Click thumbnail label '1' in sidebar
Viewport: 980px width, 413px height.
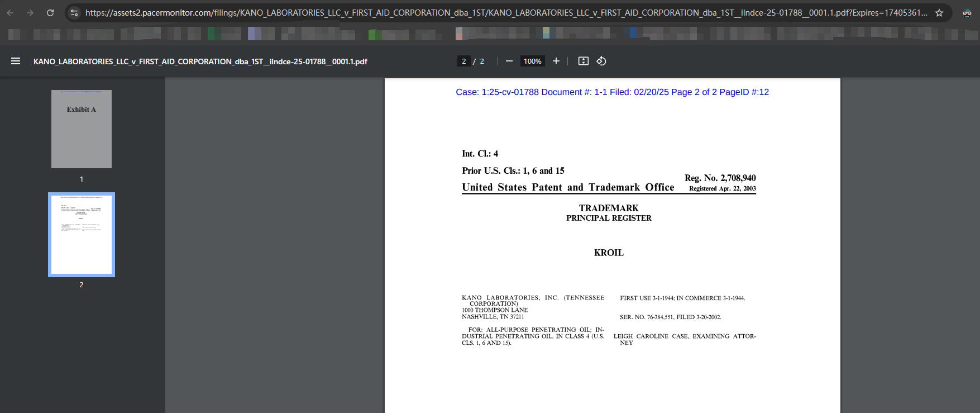pyautogui.click(x=82, y=179)
